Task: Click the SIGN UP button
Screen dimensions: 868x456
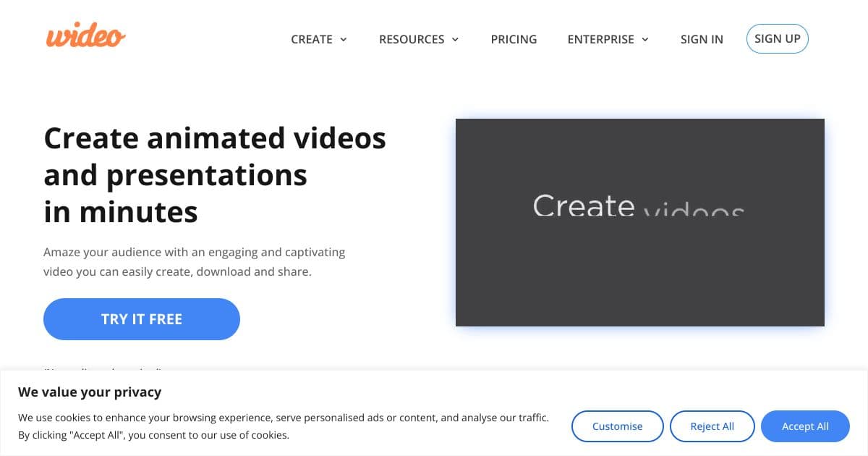Action: [x=778, y=38]
